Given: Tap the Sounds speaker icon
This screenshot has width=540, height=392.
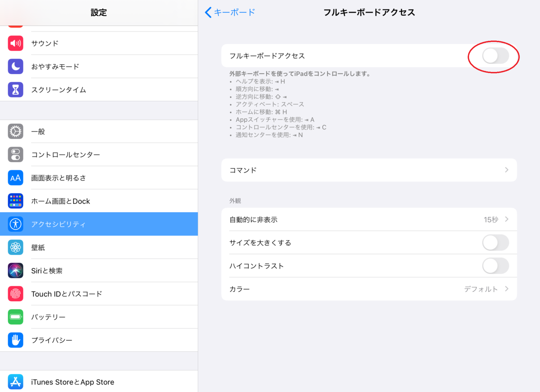Looking at the screenshot, I should click(x=15, y=43).
